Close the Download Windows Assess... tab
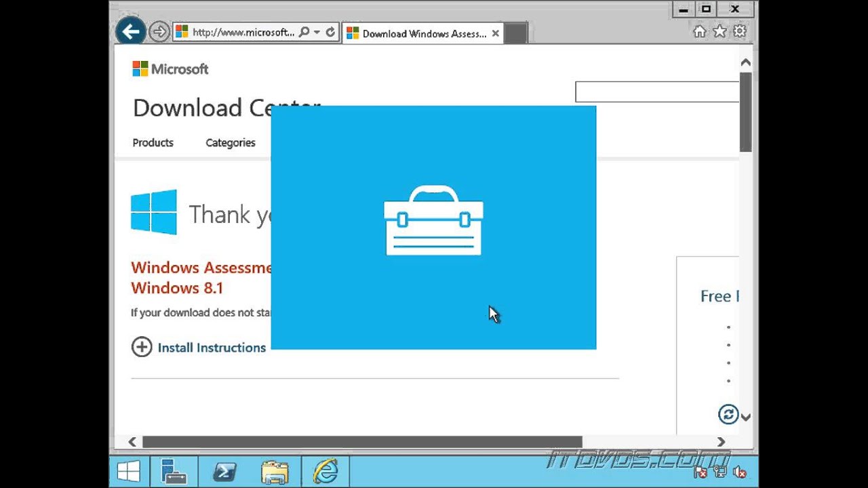Image resolution: width=868 pixels, height=488 pixels. click(496, 33)
